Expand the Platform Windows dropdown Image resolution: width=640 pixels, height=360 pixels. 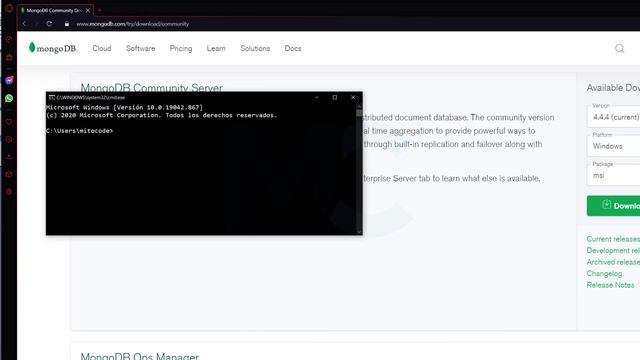click(x=613, y=146)
